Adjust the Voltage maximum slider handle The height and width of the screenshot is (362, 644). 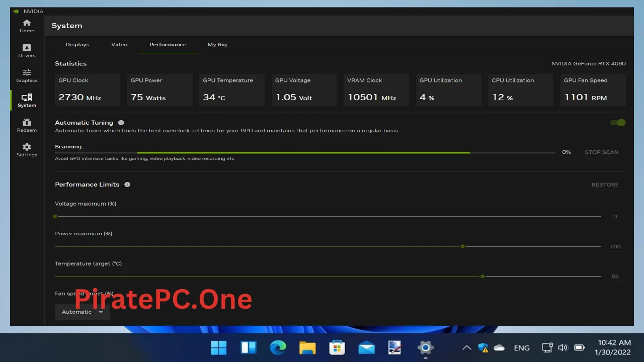pos(55,216)
